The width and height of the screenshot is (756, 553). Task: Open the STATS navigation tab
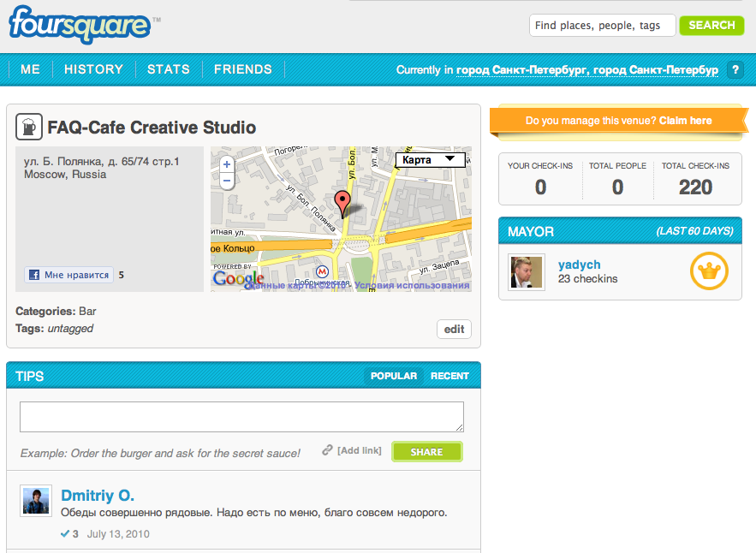tap(169, 69)
